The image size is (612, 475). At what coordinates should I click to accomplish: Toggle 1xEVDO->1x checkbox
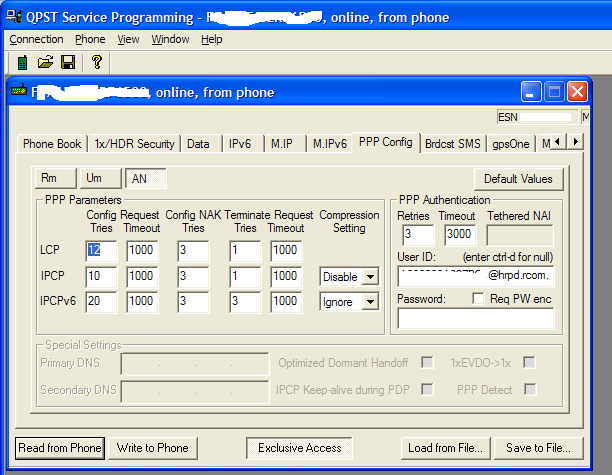pyautogui.click(x=529, y=362)
